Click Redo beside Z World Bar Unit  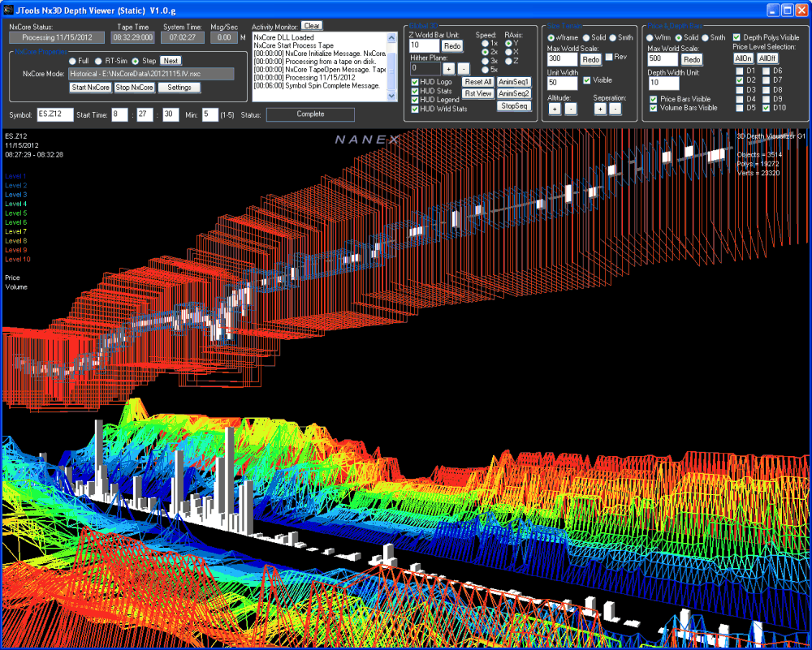pos(452,46)
